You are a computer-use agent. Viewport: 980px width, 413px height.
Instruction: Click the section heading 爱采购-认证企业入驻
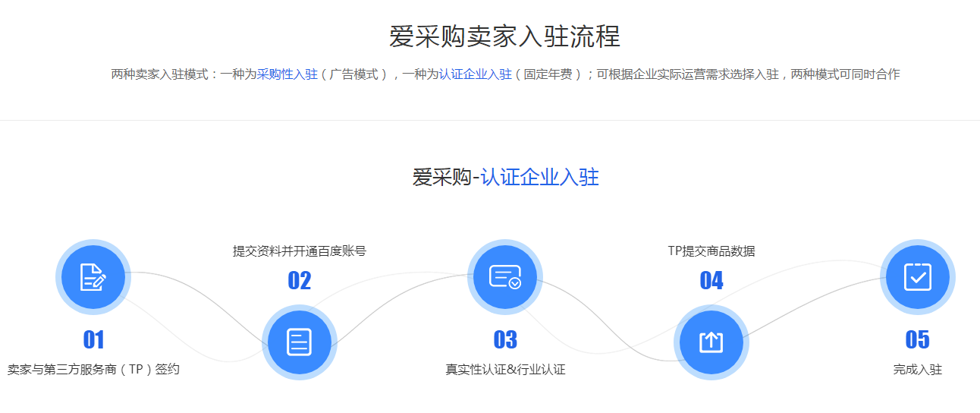(505, 178)
